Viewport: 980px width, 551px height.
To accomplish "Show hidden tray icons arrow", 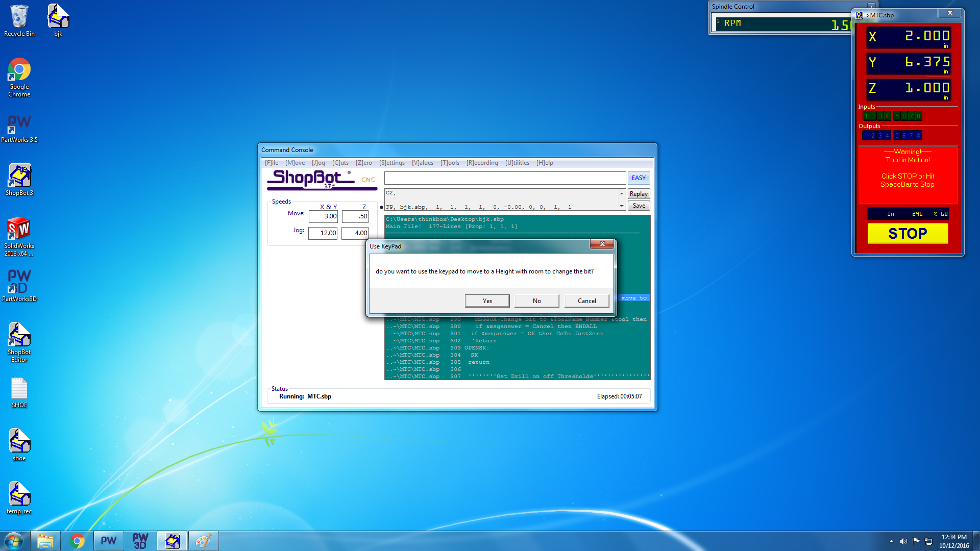I will click(x=891, y=541).
